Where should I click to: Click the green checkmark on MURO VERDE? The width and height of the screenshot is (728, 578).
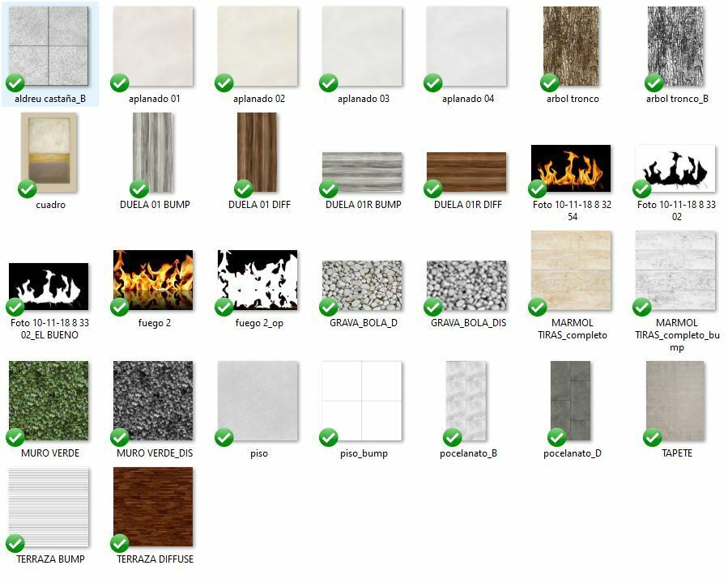[x=15, y=437]
